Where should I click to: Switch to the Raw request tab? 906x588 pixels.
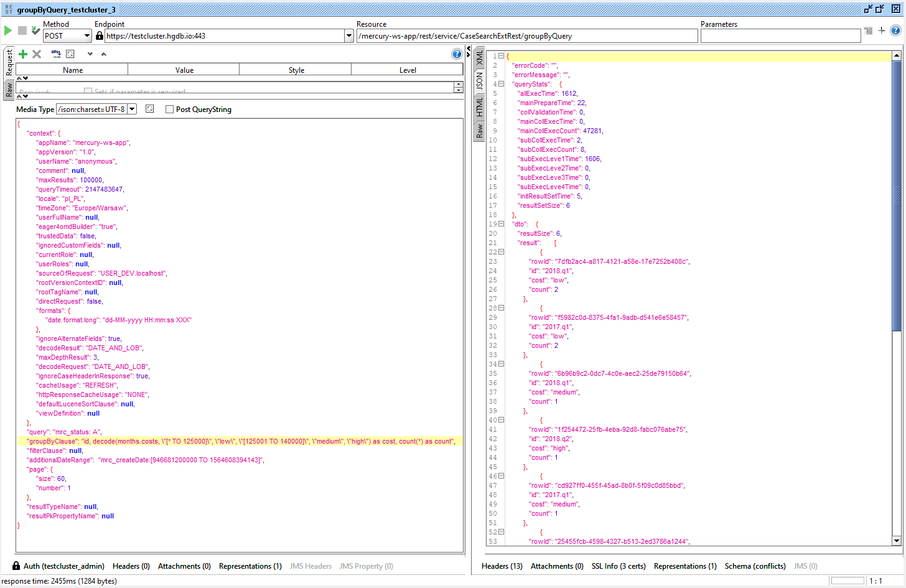point(9,91)
